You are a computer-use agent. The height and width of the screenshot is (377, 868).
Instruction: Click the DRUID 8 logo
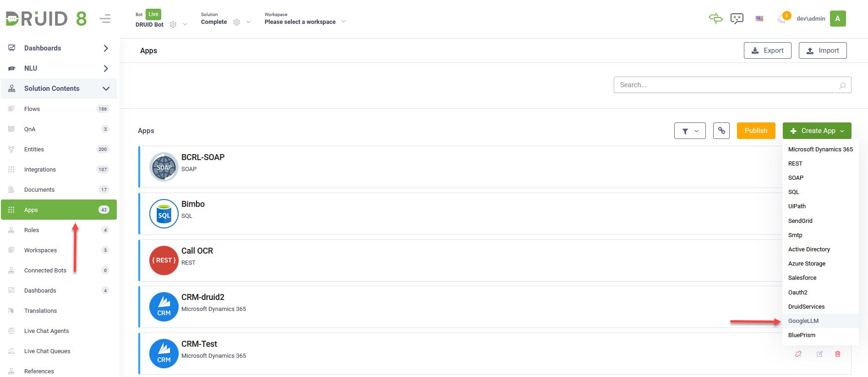coord(46,19)
